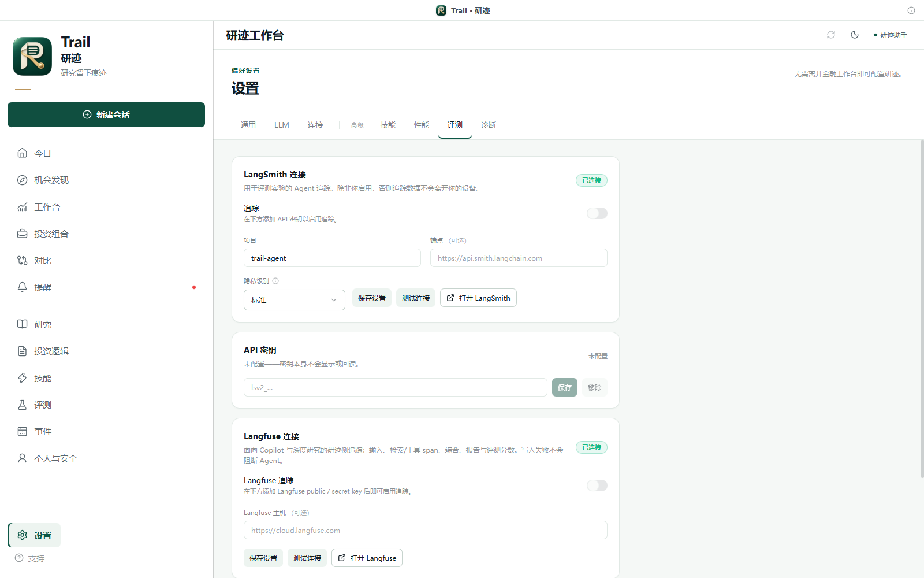
Task: Click 保存设置 in LangSmith section
Action: 372,298
